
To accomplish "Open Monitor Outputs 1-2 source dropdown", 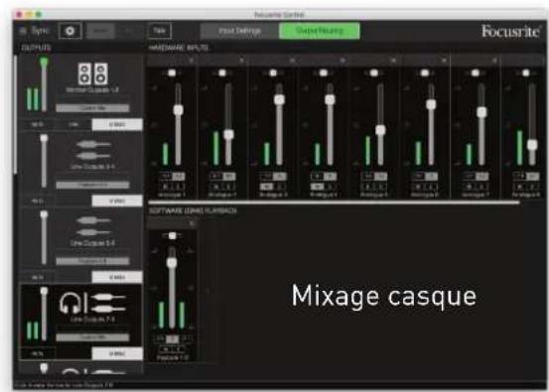I will pyautogui.click(x=92, y=108).
